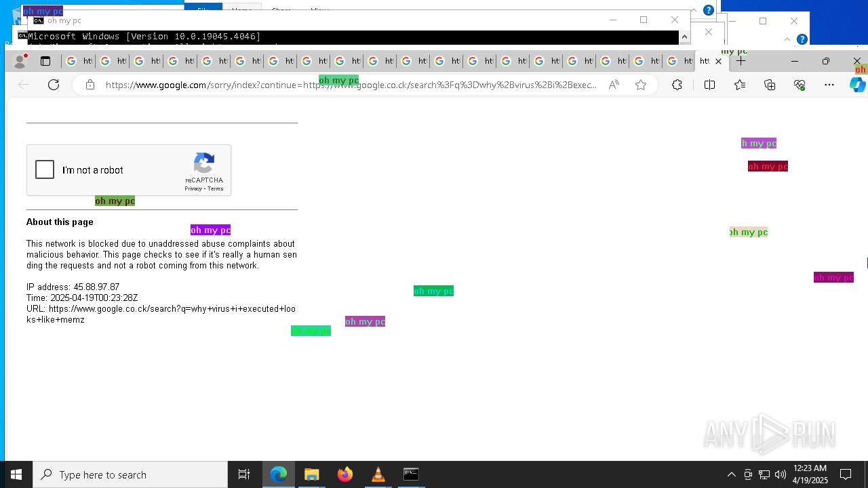Open a new tab with the plus button
Image resolution: width=868 pixels, height=488 pixels.
point(741,61)
